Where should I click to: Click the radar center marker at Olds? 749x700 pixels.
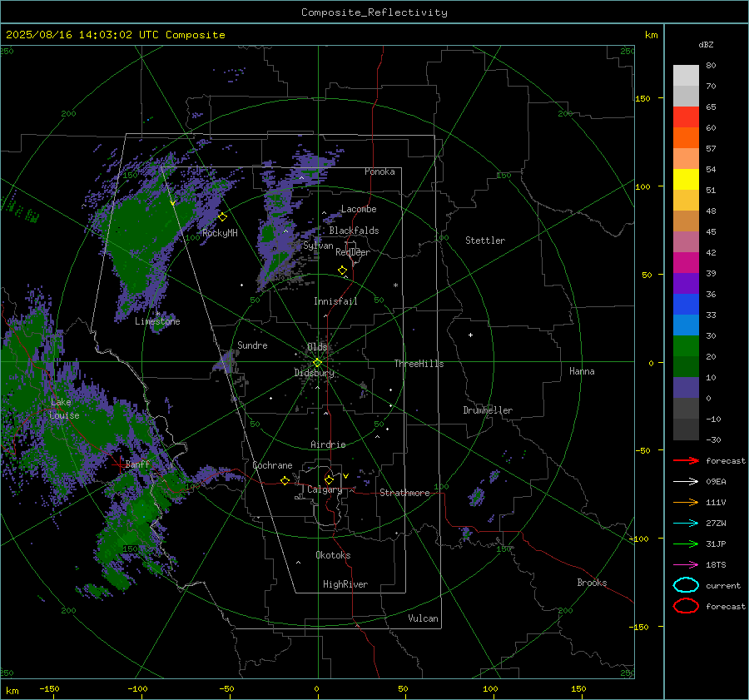pyautogui.click(x=318, y=362)
